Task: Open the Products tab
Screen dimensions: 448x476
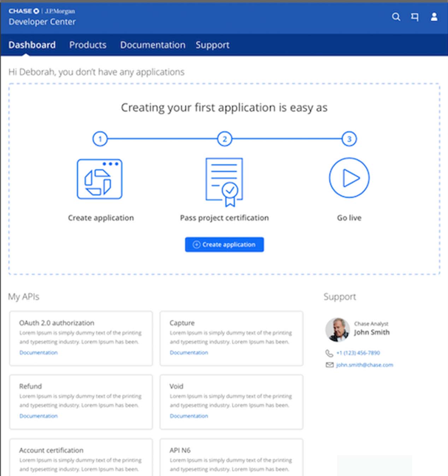Action: [x=88, y=45]
